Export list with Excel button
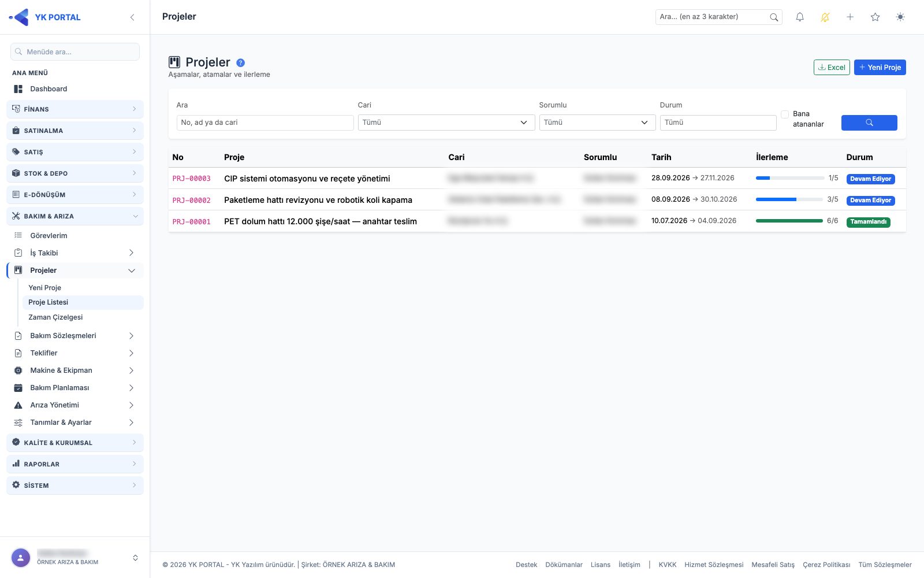 tap(832, 68)
